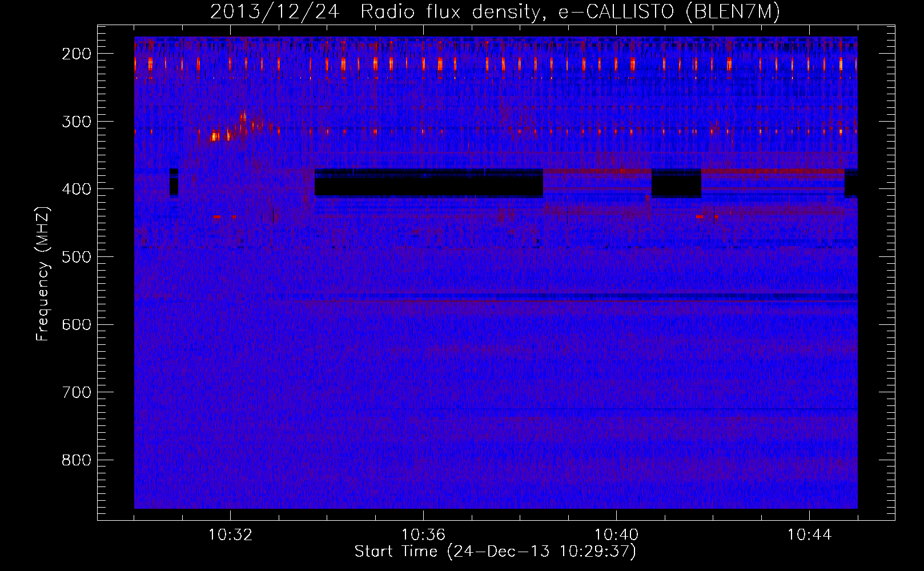Click the long black data gap near 400 MHz
This screenshot has height=571, width=924.
point(429,183)
